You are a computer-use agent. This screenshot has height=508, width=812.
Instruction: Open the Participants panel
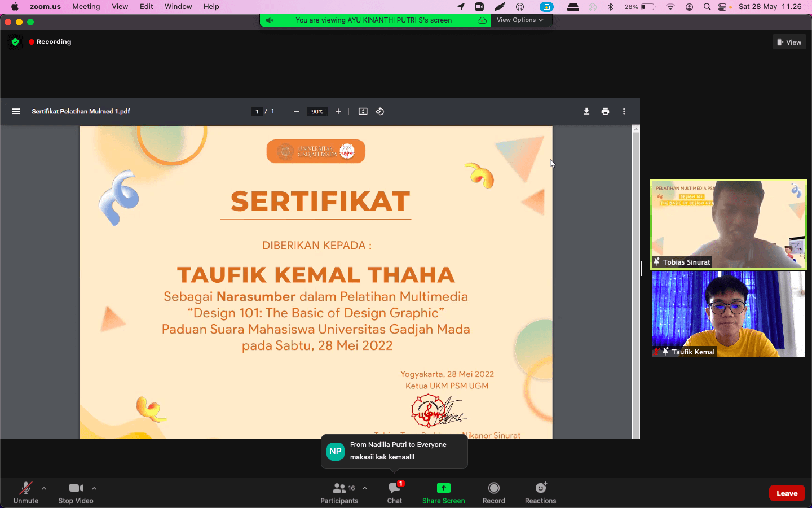pos(339,493)
